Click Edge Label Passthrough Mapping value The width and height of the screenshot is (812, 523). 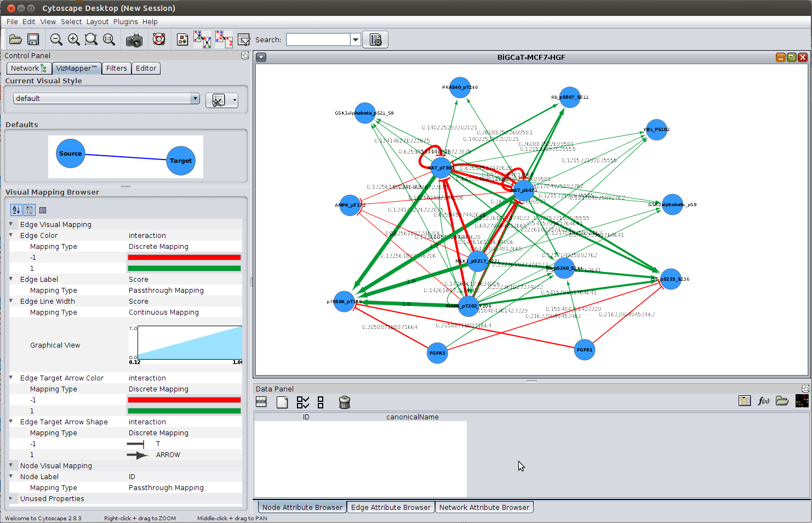coord(166,291)
